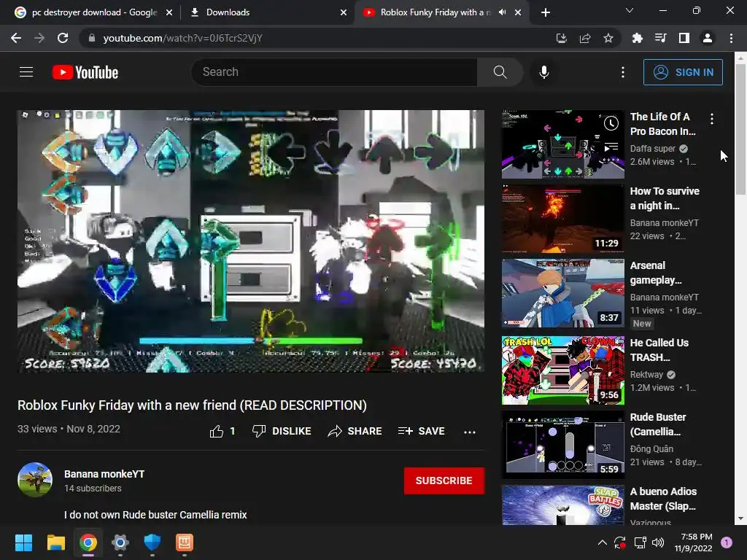Play The Life Of A Pro Bacon video

(562, 145)
